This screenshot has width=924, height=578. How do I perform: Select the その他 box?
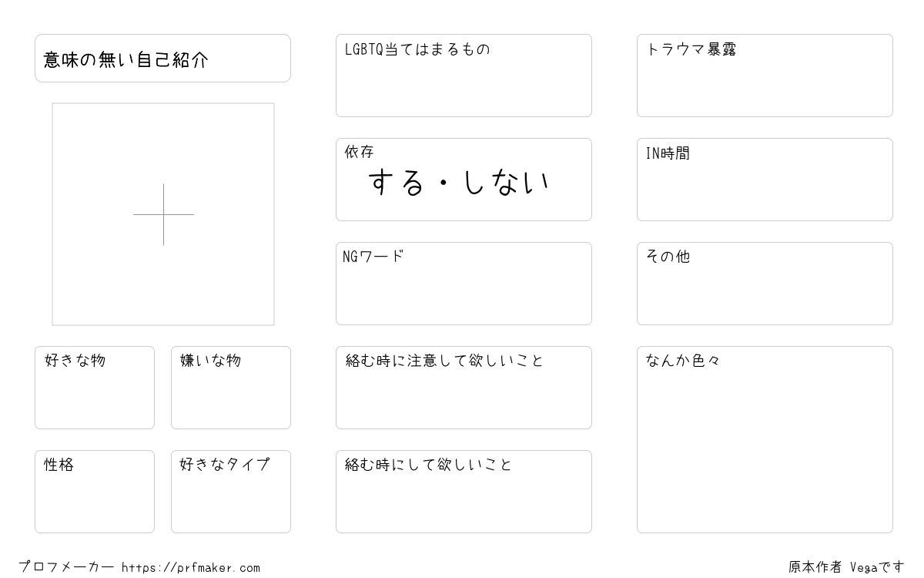pyautogui.click(x=765, y=284)
